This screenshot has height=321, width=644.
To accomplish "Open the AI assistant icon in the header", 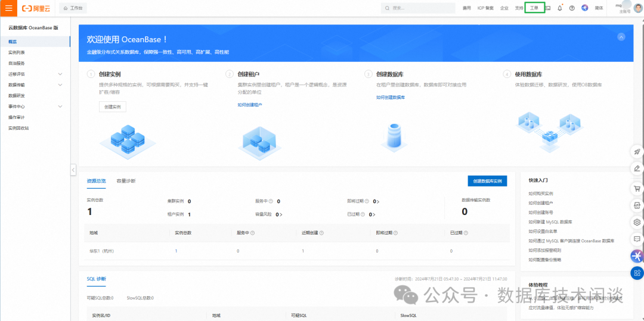I will point(584,8).
